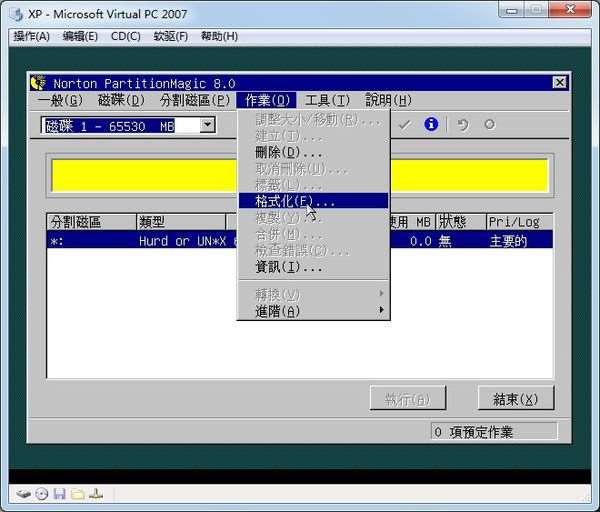The height and width of the screenshot is (512, 600).
Task: Open the 磁碟(D) menu
Action: [121, 100]
